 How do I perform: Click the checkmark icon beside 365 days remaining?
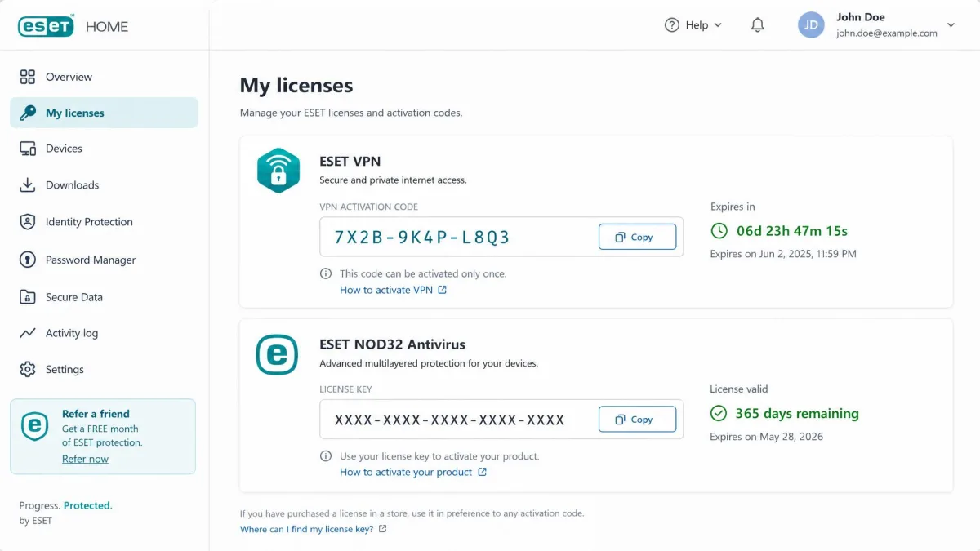pos(719,413)
